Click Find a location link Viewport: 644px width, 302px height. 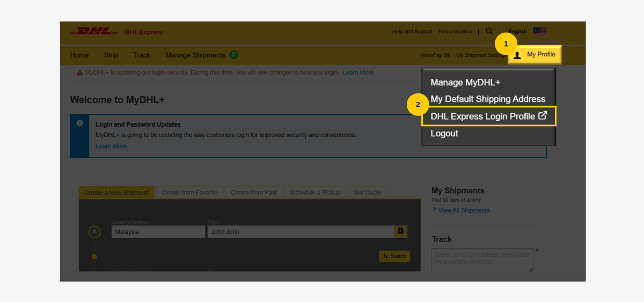(455, 32)
